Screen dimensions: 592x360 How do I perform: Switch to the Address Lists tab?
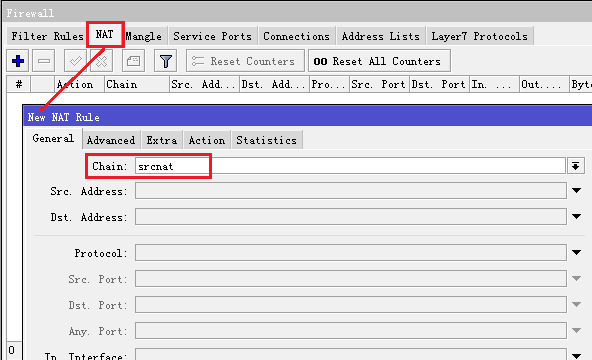pyautogui.click(x=381, y=36)
